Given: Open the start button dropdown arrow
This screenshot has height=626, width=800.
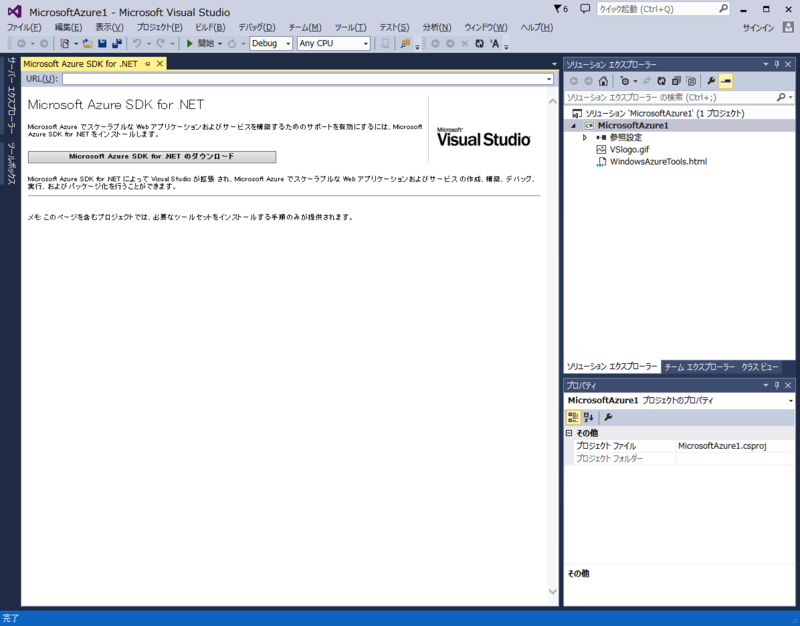Looking at the screenshot, I should 220,43.
